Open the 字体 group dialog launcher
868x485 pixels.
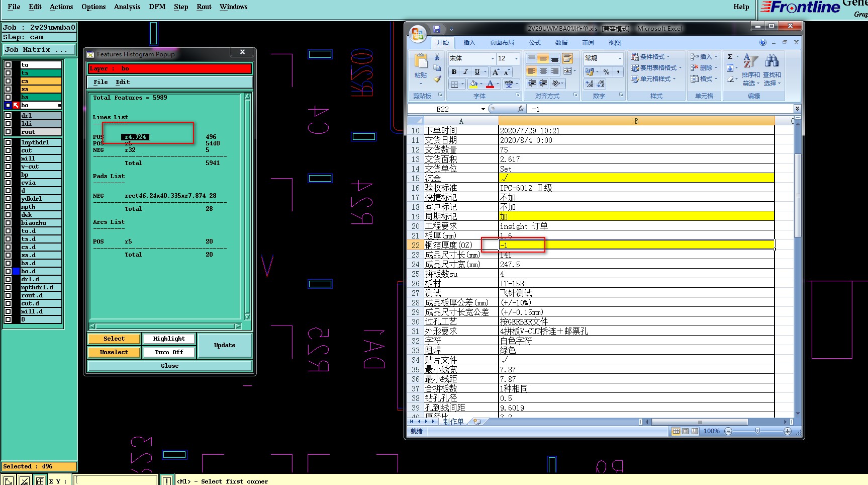point(517,95)
